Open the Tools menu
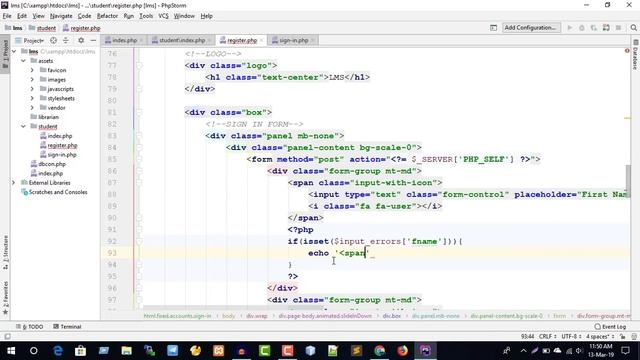This screenshot has height=360, width=640. pos(146,16)
